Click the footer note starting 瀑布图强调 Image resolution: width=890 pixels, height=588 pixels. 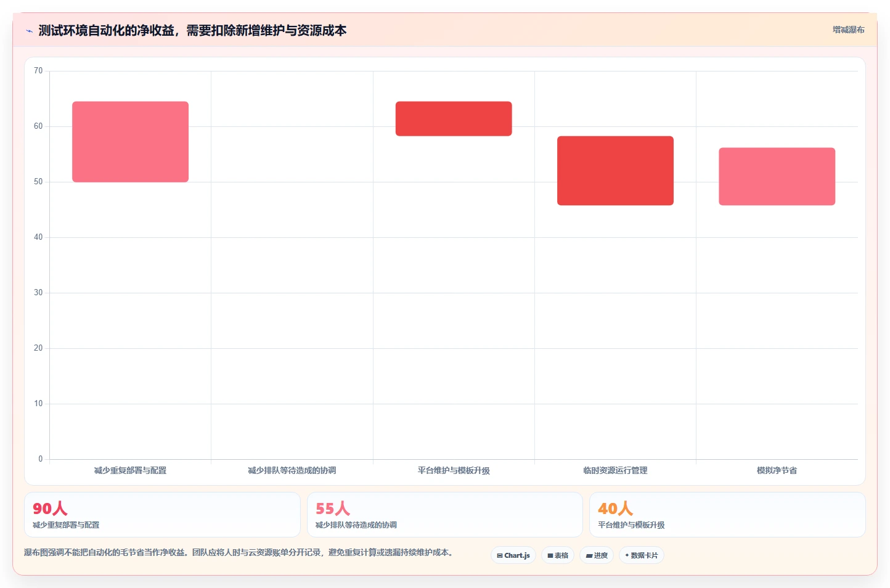pyautogui.click(x=240, y=552)
